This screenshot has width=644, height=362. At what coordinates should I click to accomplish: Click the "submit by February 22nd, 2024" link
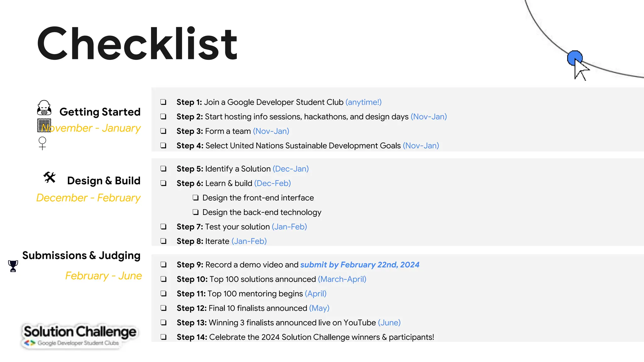click(360, 265)
